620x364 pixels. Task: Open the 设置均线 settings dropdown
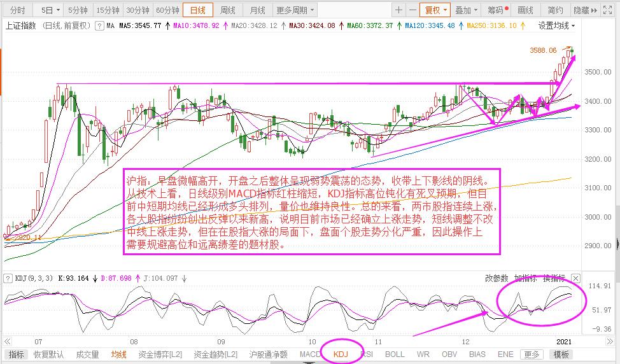click(x=556, y=25)
